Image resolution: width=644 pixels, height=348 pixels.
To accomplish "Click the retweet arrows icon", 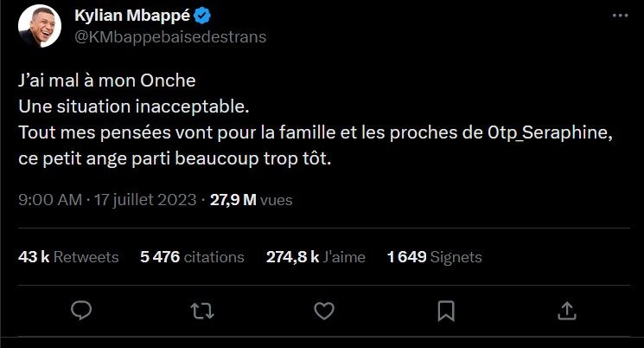I will coord(202,309).
